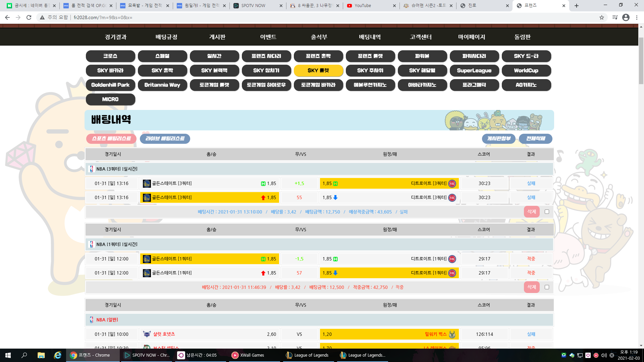Click the 전체삭제 button

click(x=535, y=139)
